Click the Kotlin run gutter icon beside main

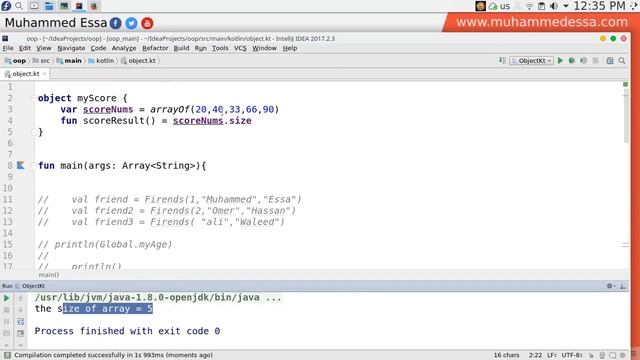click(x=21, y=165)
